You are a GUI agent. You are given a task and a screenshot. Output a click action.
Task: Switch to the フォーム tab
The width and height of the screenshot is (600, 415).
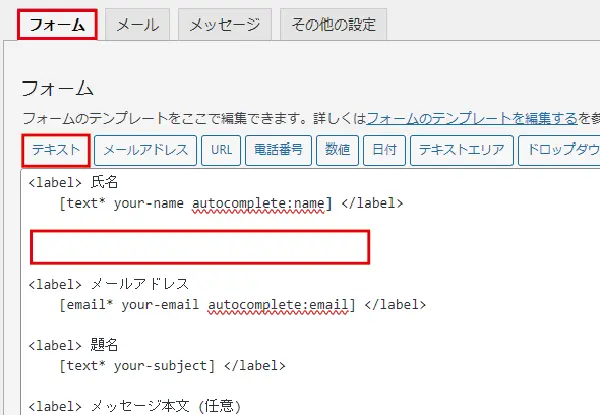click(57, 24)
